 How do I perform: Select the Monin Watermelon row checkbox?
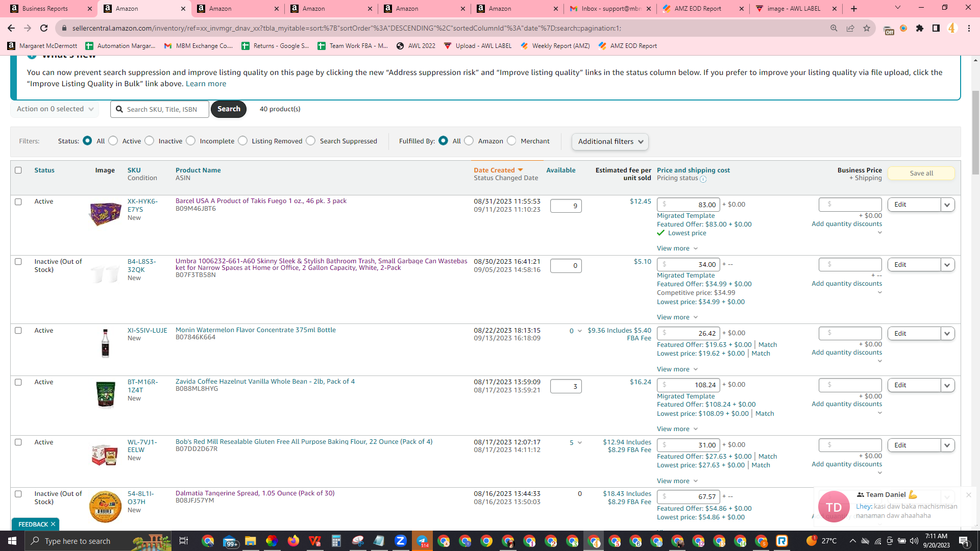point(18,331)
